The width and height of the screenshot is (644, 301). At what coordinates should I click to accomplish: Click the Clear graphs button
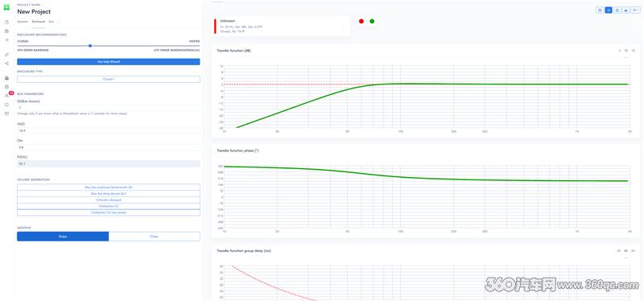(x=155, y=237)
